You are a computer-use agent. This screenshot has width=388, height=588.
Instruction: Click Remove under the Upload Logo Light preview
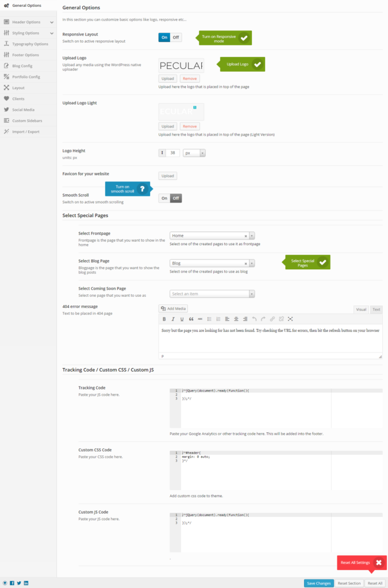190,126
